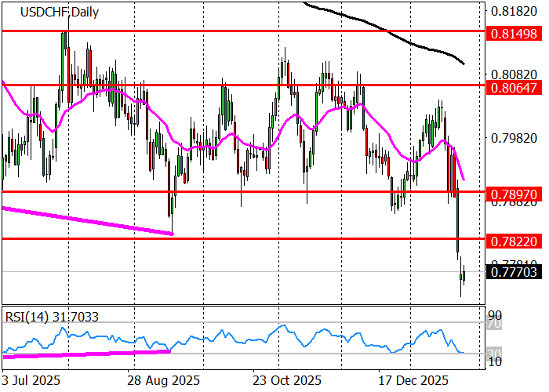Viewport: 549px width, 392px height.
Task: Click the blue RSI line in indicator panel
Action: (x=235, y=337)
